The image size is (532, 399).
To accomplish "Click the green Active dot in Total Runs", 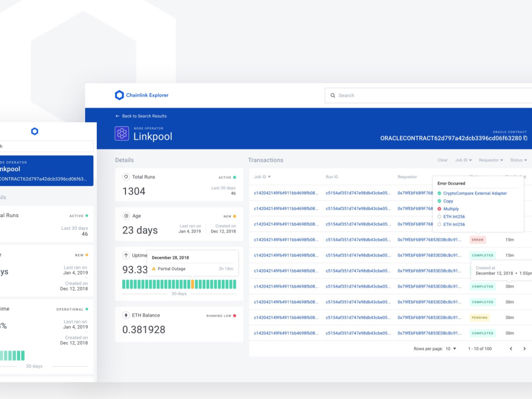I will pos(235,177).
